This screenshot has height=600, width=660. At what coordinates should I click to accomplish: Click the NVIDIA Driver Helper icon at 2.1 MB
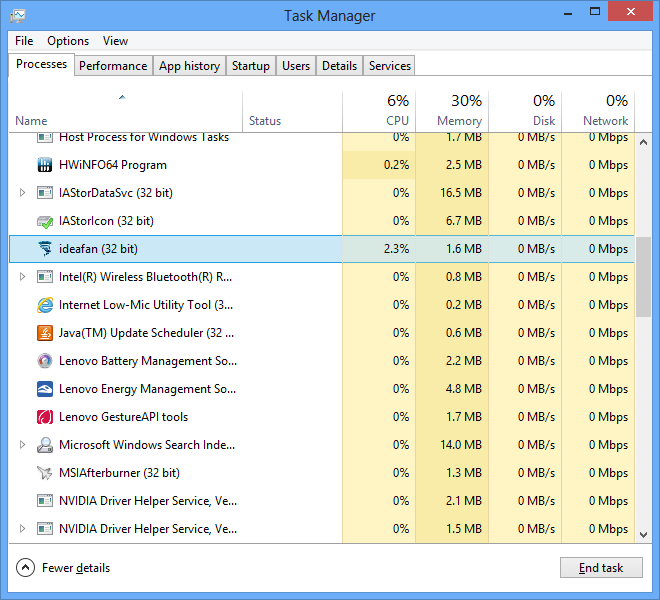click(45, 501)
